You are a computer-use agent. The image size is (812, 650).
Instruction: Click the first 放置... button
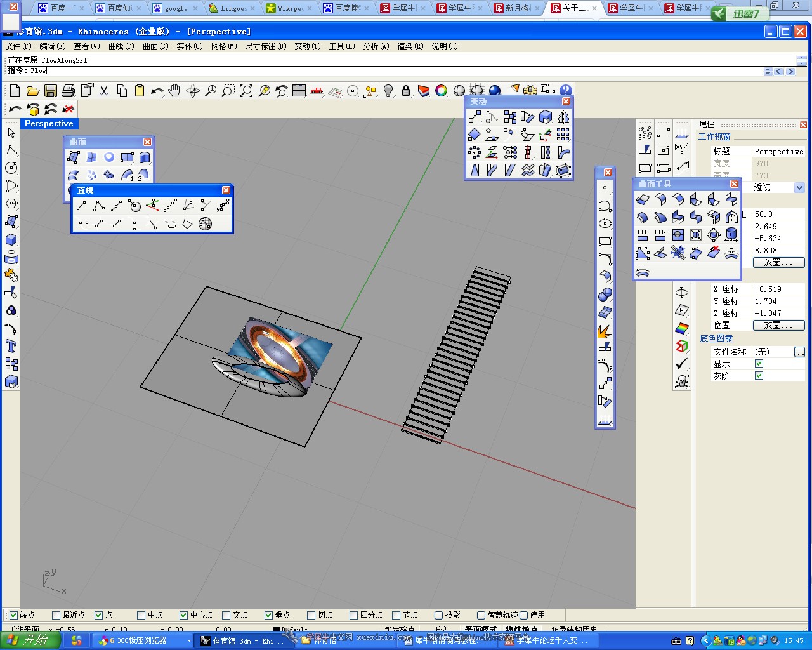tap(778, 262)
